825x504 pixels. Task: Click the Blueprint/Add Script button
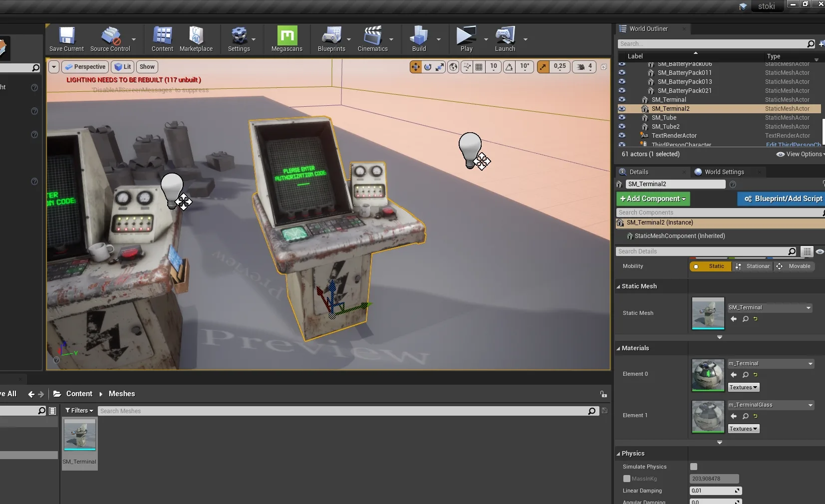783,199
